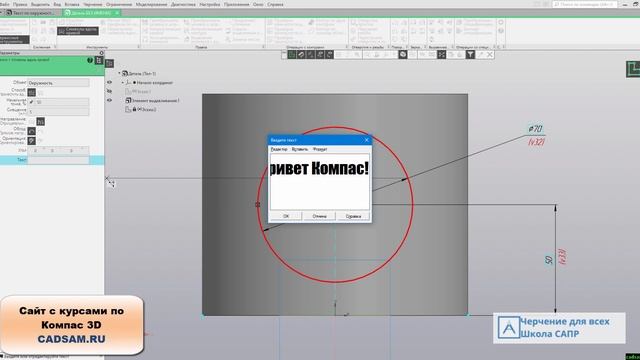
Task: Adjust the Угол slider ruler
Action: coord(58,150)
